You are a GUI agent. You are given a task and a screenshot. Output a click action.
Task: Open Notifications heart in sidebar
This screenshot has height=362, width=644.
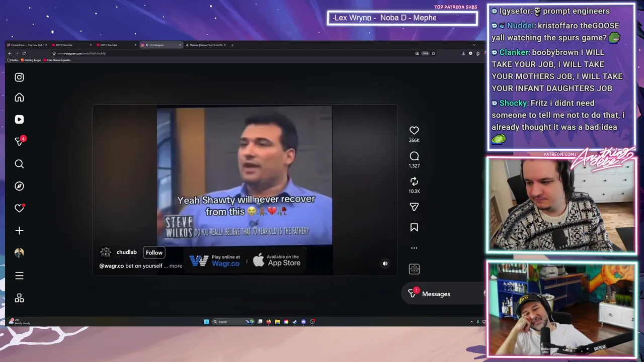click(x=19, y=208)
